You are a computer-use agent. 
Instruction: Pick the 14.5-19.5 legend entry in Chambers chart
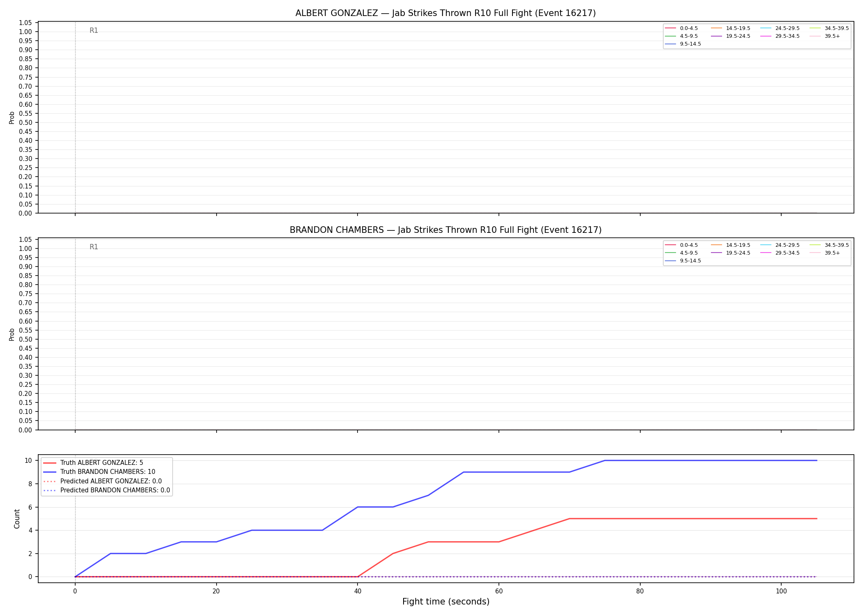pyautogui.click(x=730, y=245)
